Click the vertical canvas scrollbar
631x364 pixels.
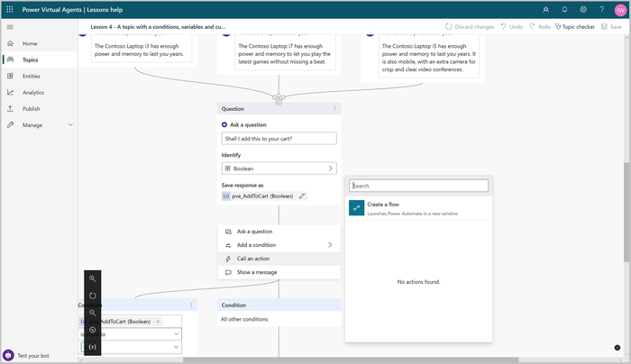[x=626, y=212]
